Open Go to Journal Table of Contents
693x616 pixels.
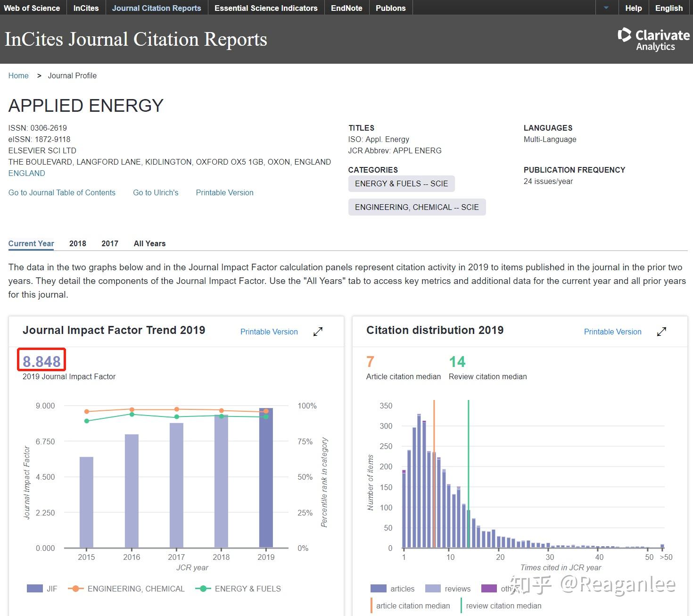click(62, 192)
